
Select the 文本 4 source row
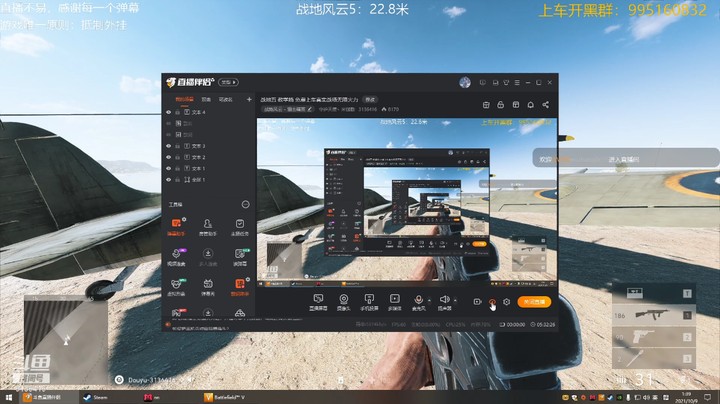208,112
